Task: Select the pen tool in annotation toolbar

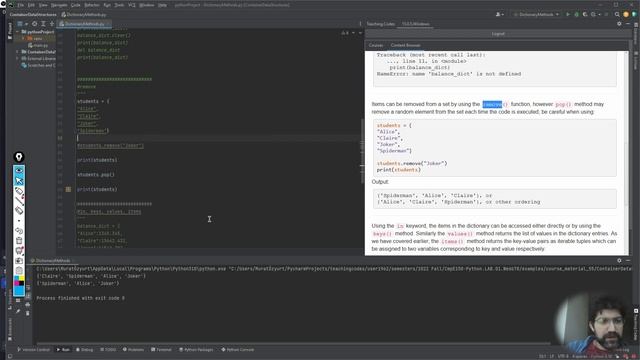Action: [x=19, y=191]
